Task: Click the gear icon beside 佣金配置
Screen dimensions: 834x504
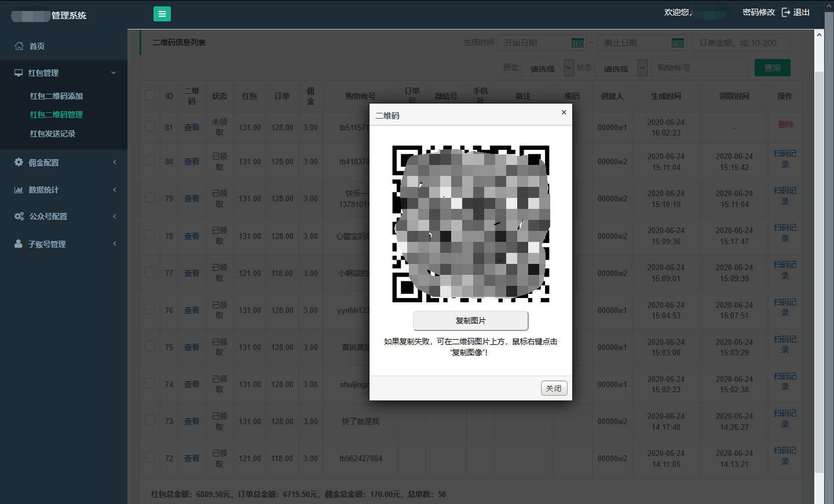Action: 19,162
